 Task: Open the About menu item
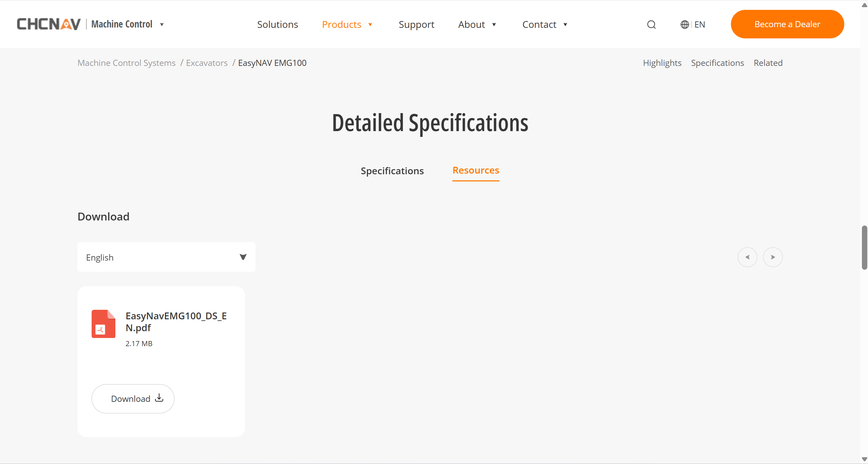coord(471,24)
